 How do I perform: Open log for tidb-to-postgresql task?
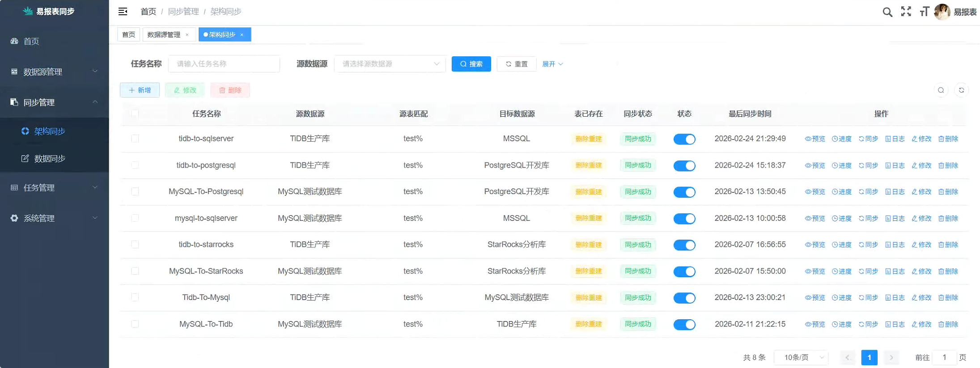895,165
